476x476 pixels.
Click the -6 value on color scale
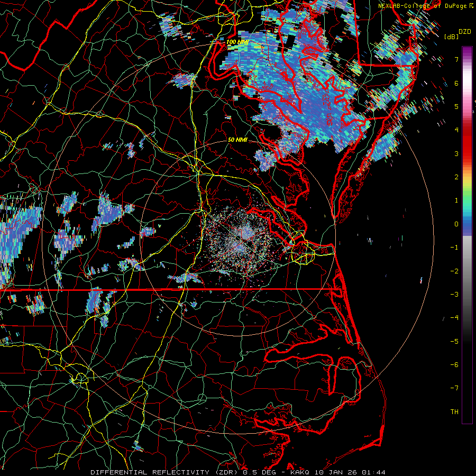[454, 364]
